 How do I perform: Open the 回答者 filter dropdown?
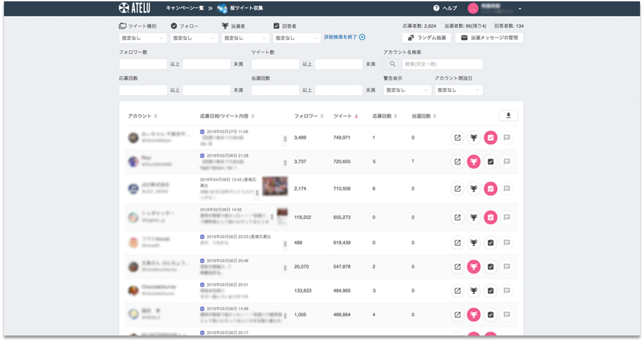tap(297, 38)
